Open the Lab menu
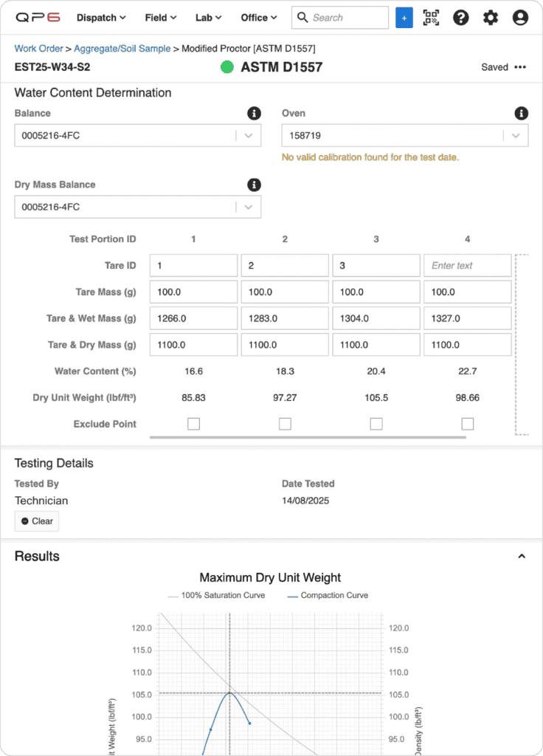543x756 pixels. tap(208, 18)
